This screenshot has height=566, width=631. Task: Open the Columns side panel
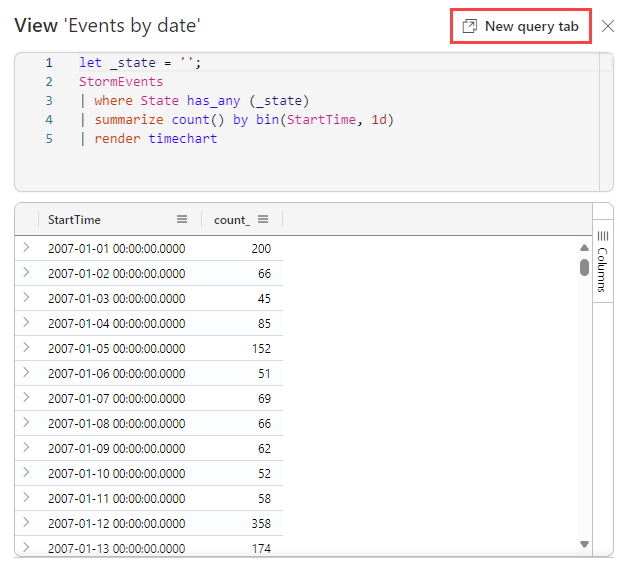602,261
